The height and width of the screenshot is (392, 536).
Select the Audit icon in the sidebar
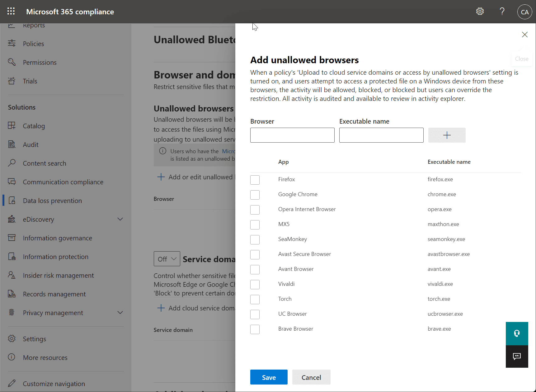coord(12,144)
